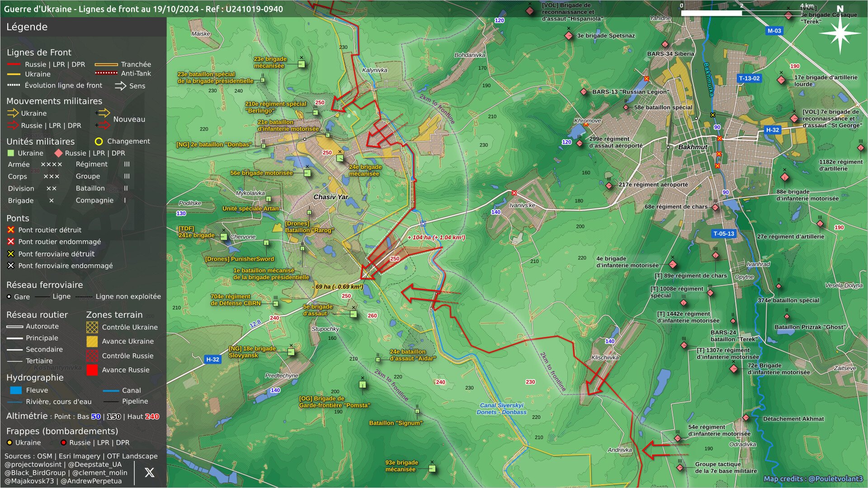This screenshot has height=488, width=868.
Task: Click the 704e régiment CBRN square marker
Action: coord(276,304)
